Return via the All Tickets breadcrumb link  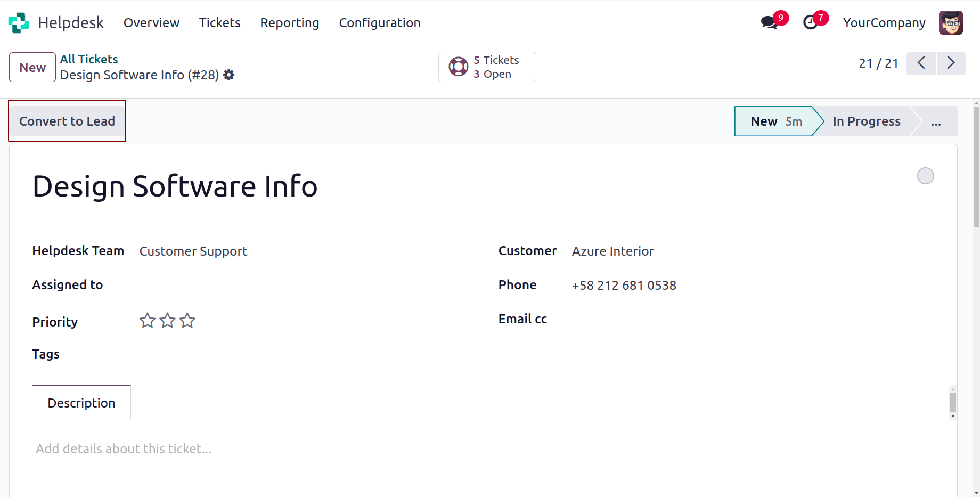coord(88,59)
